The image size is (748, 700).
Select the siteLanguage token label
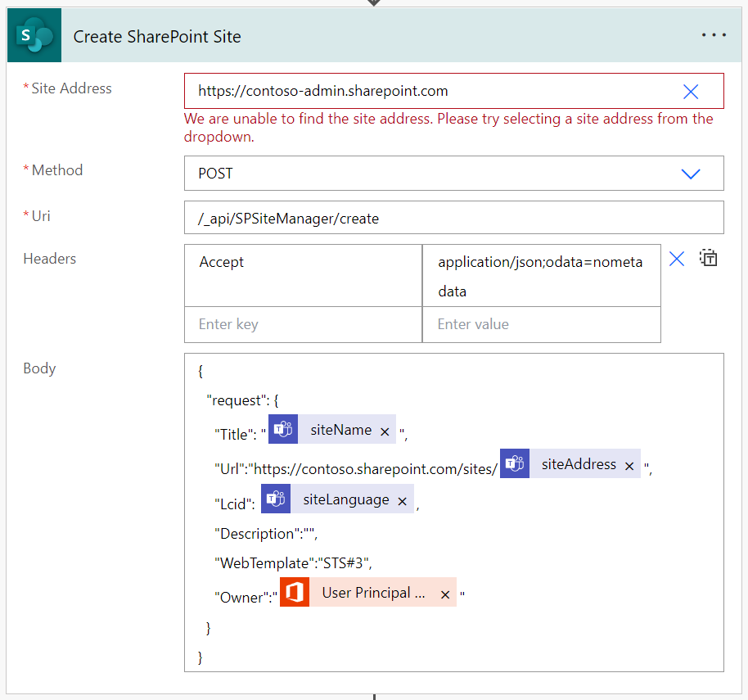tap(346, 499)
